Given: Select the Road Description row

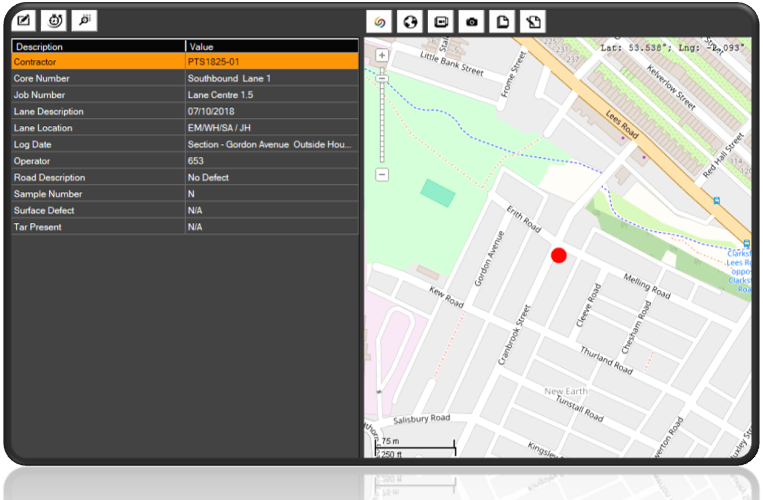Looking at the screenshot, I should 184,177.
